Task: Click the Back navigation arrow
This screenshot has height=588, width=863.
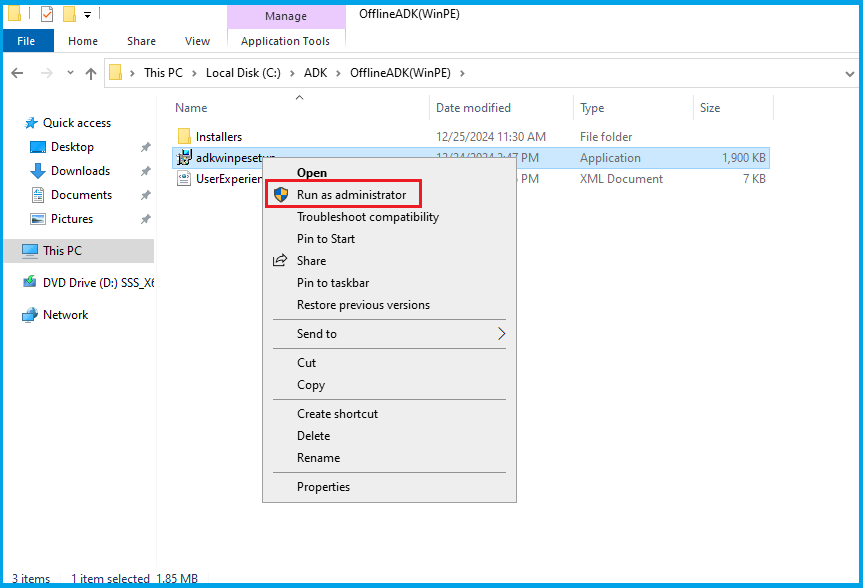Action: (18, 73)
